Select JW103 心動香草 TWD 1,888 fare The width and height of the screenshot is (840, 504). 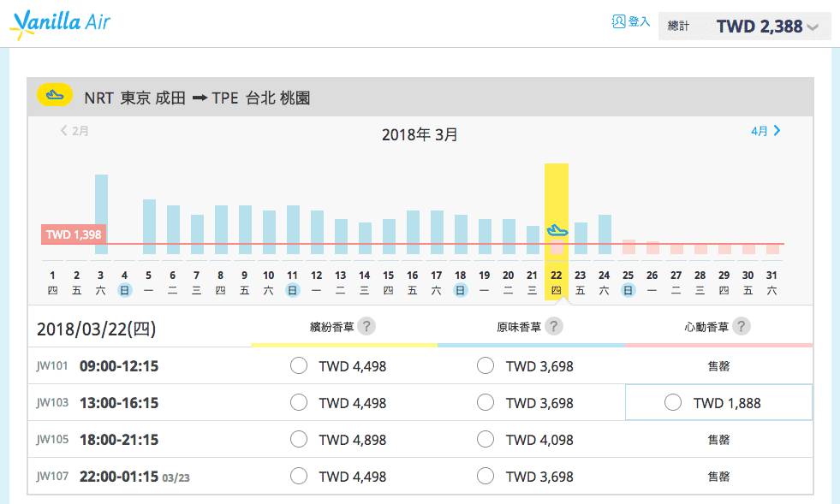pyautogui.click(x=673, y=402)
